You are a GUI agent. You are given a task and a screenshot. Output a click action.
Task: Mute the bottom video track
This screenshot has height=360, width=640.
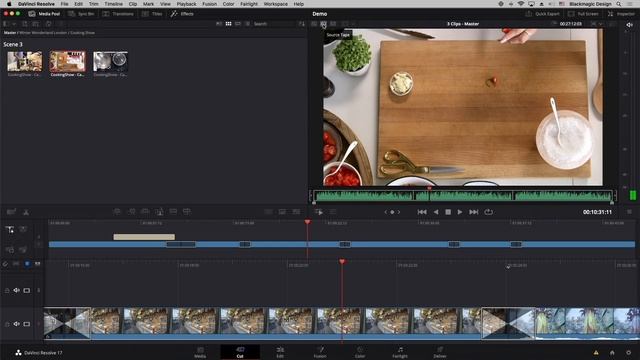tap(16, 324)
